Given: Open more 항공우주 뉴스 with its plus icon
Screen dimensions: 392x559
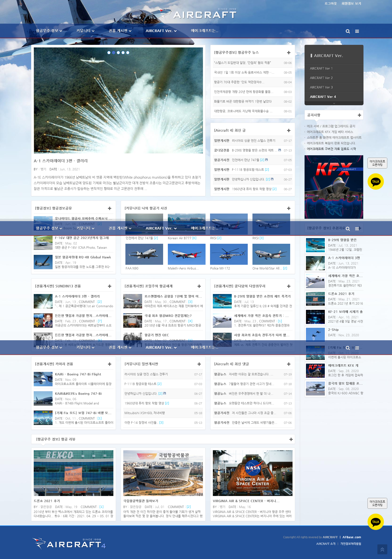Looking at the screenshot, I should pyautogui.click(x=289, y=53).
